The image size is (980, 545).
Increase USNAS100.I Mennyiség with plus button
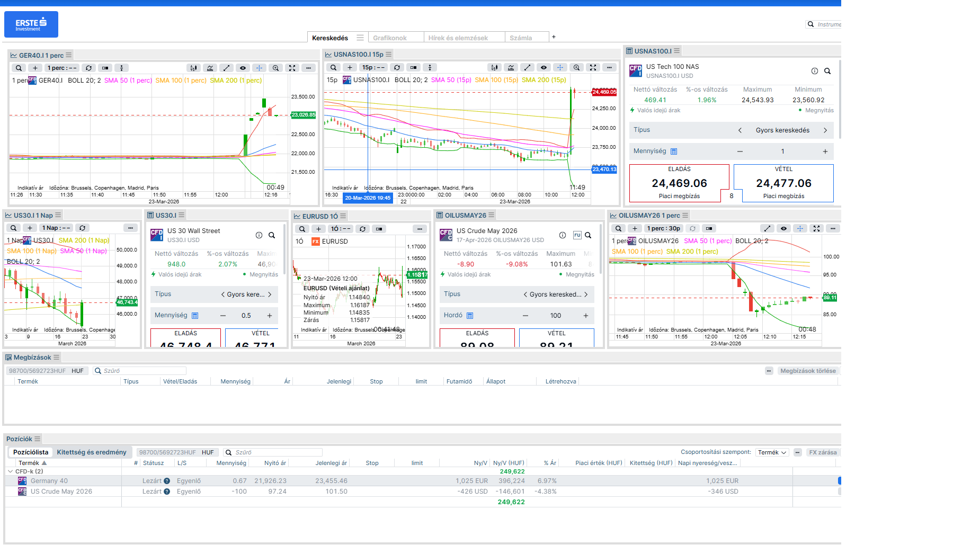point(825,151)
